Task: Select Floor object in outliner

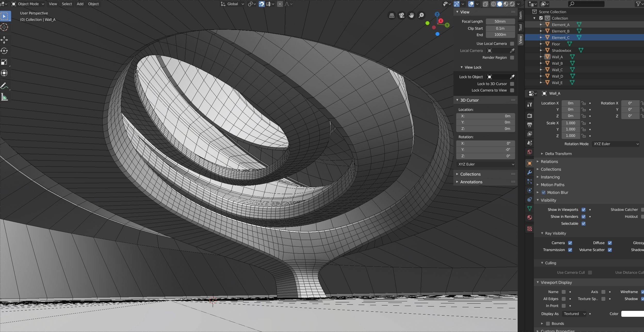Action: click(x=556, y=44)
